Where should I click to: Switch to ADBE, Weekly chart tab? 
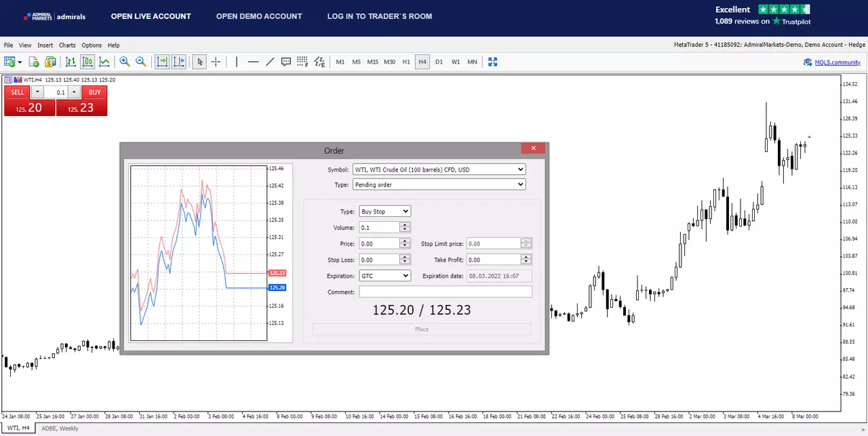pyautogui.click(x=60, y=429)
